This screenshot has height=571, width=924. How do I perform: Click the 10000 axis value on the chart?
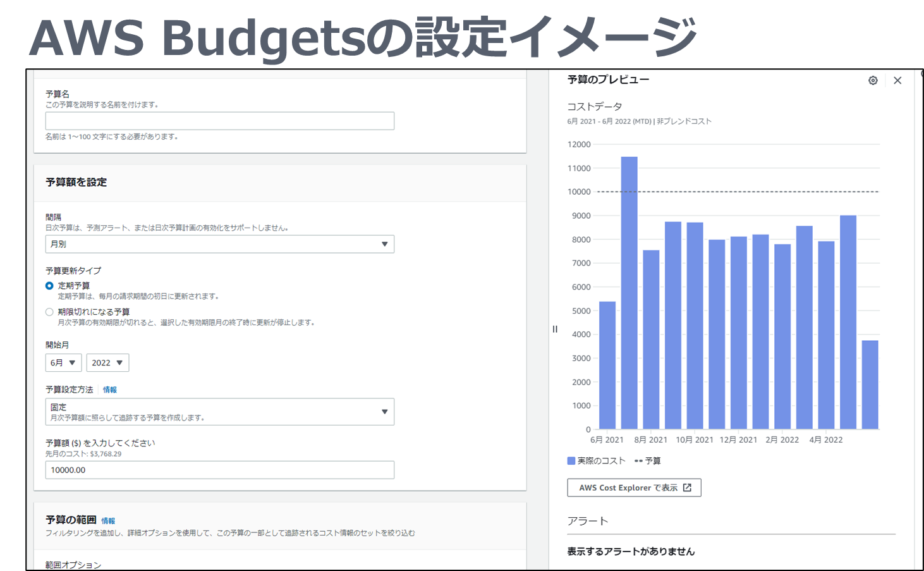579,192
